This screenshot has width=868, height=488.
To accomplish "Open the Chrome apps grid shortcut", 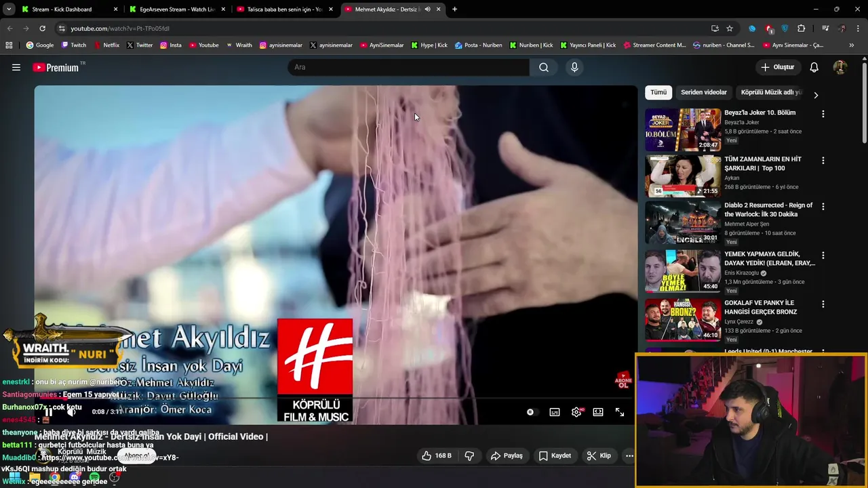I will tap(9, 45).
